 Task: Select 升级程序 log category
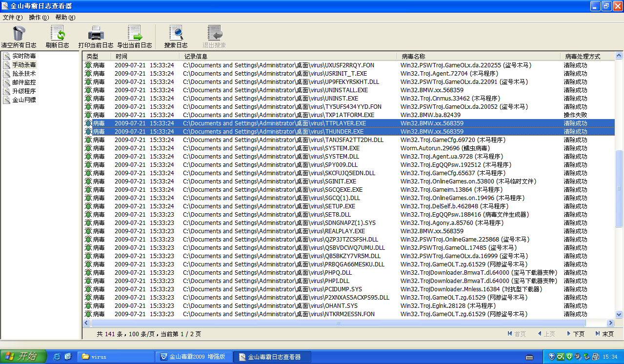pyautogui.click(x=24, y=91)
